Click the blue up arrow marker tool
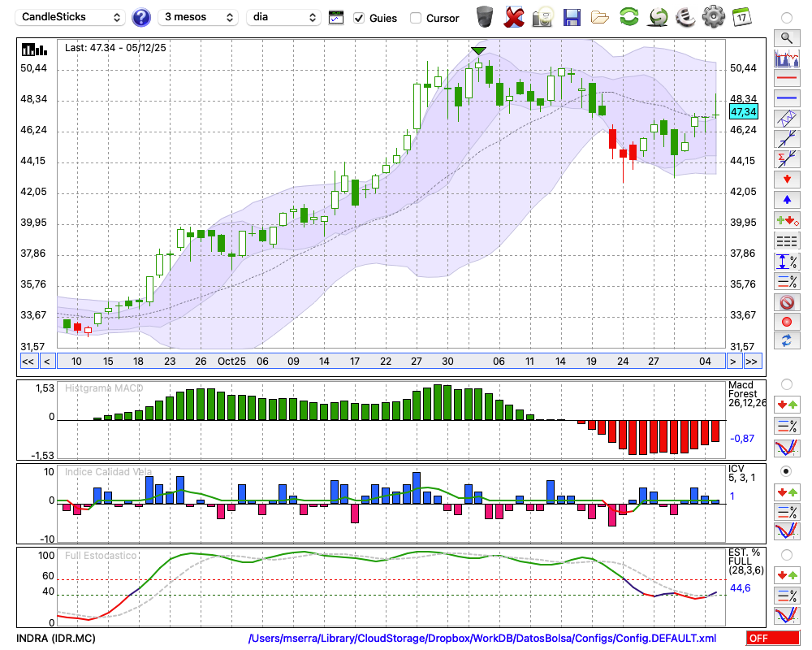The height and width of the screenshot is (650, 812). point(786,199)
